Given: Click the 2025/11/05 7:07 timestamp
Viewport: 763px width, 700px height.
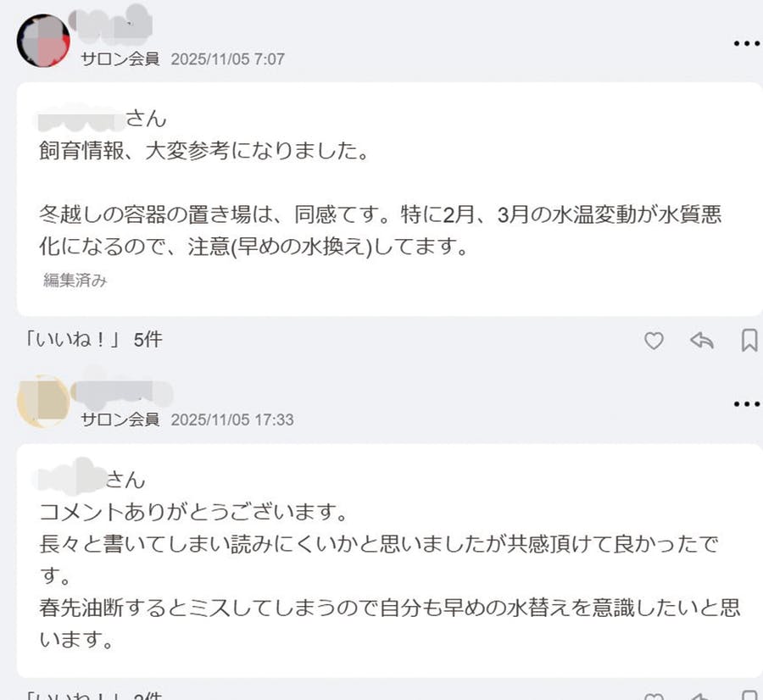Looking at the screenshot, I should 227,59.
